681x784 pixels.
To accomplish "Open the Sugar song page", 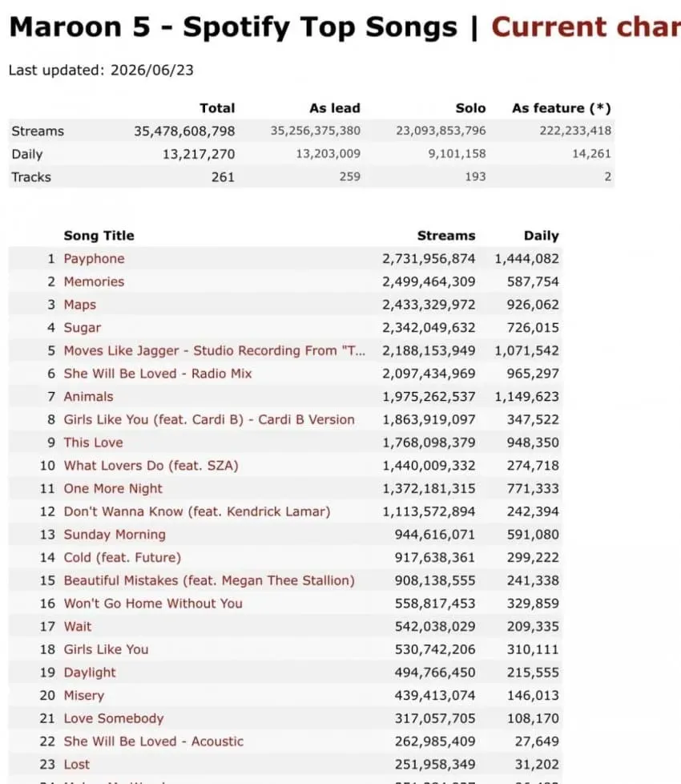I will pos(83,328).
